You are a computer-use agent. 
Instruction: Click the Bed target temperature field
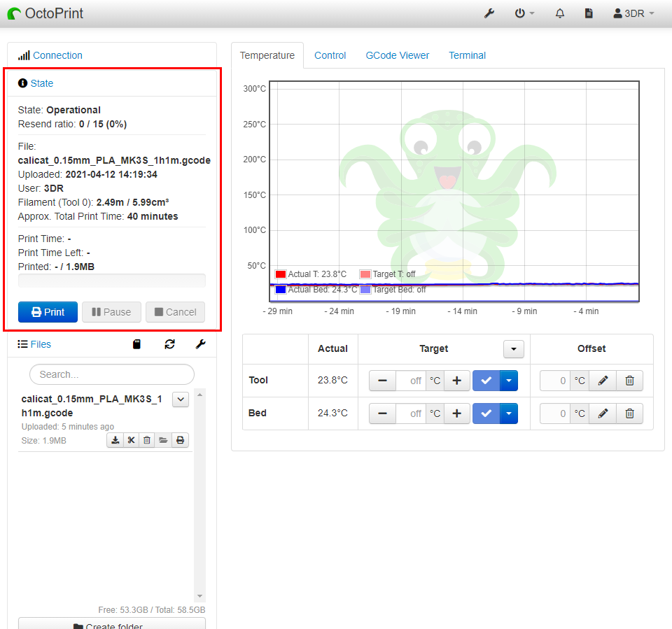coord(411,414)
